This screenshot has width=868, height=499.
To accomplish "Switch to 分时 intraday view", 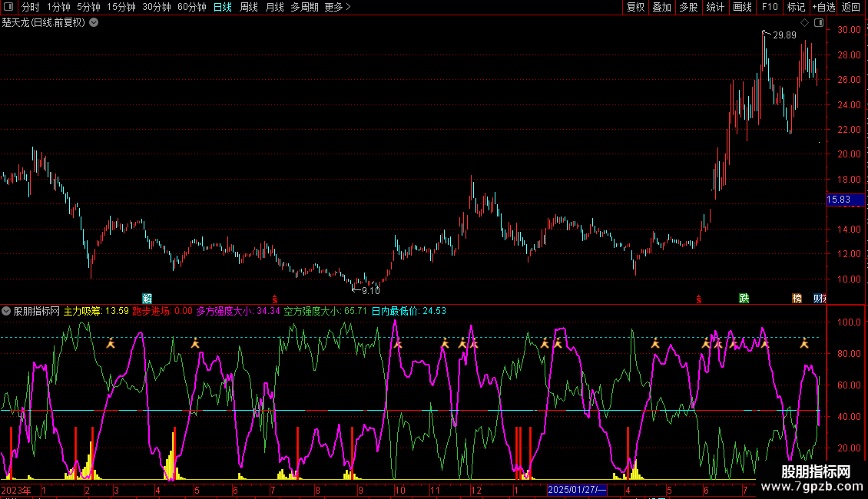I will pos(30,7).
